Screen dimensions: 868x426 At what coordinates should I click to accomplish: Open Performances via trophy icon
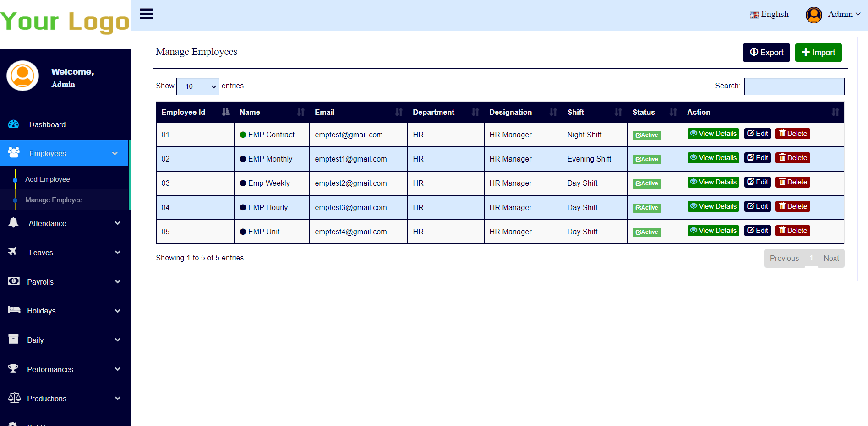point(13,369)
